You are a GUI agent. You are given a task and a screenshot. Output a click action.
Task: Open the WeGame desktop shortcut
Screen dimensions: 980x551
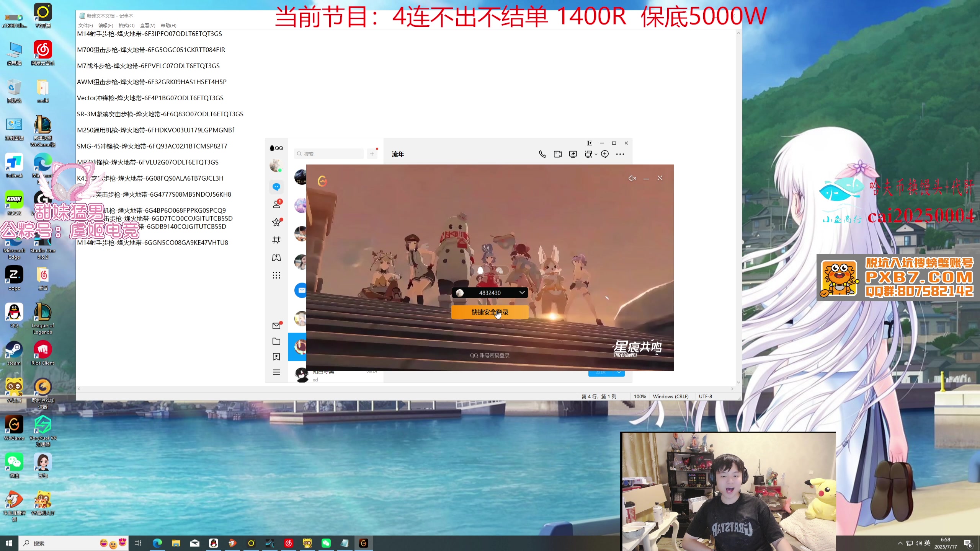(x=14, y=428)
